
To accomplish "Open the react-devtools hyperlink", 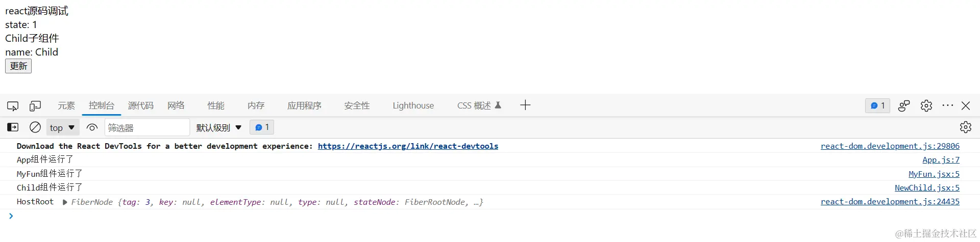I will point(408,146).
